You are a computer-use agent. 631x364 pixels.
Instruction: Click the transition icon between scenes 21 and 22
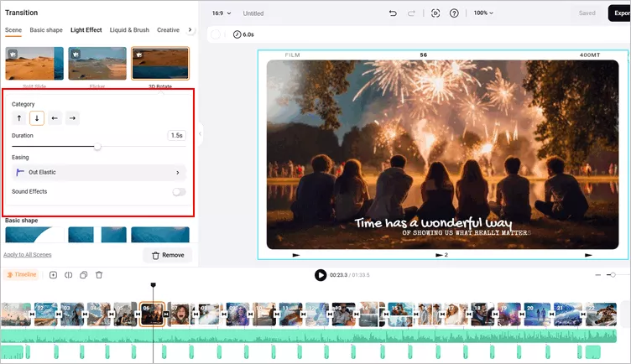click(x=582, y=315)
